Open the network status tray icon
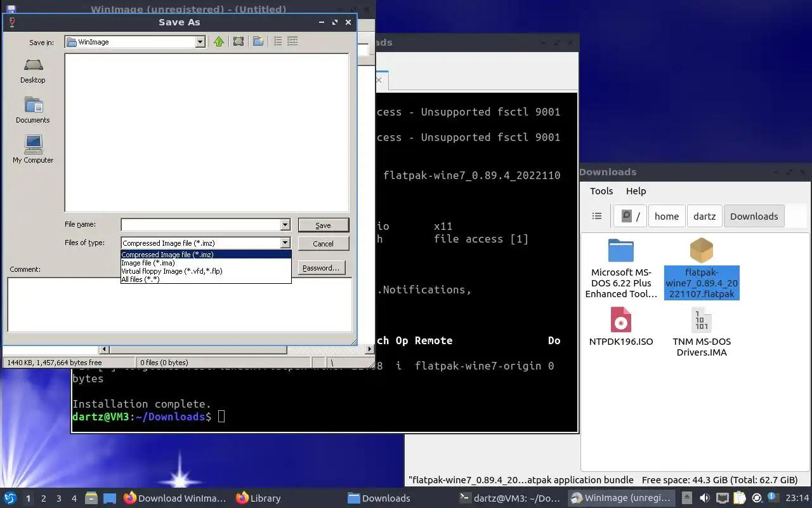Viewport: 812px width, 508px height. coord(723,498)
